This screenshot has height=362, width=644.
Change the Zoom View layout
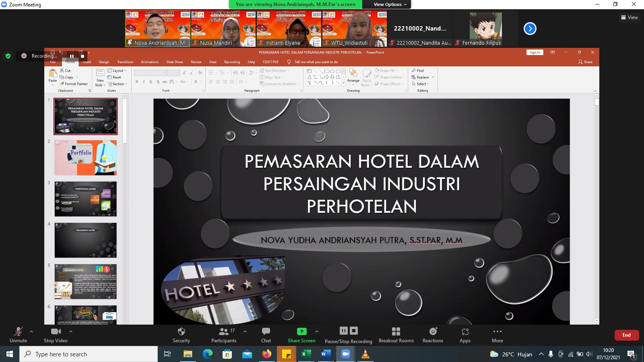(630, 17)
